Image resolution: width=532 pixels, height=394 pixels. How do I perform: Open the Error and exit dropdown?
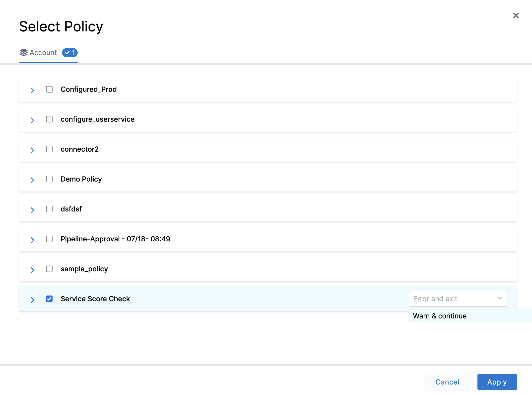pos(458,299)
